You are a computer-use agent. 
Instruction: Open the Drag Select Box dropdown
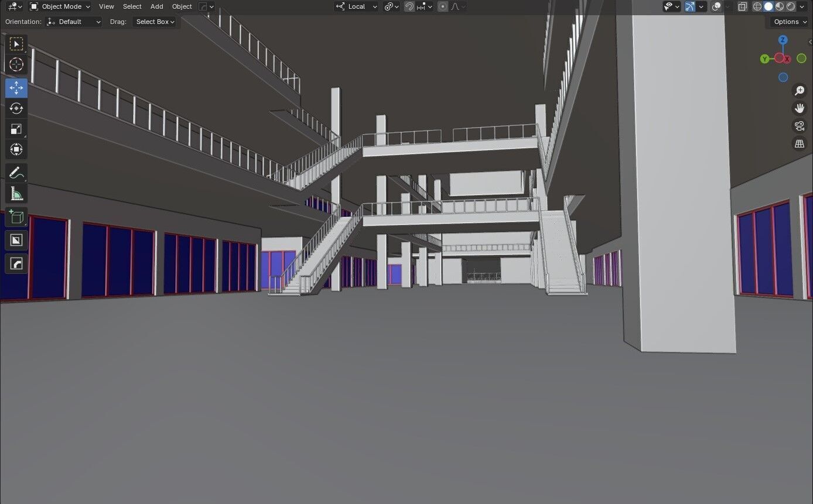[x=155, y=22]
